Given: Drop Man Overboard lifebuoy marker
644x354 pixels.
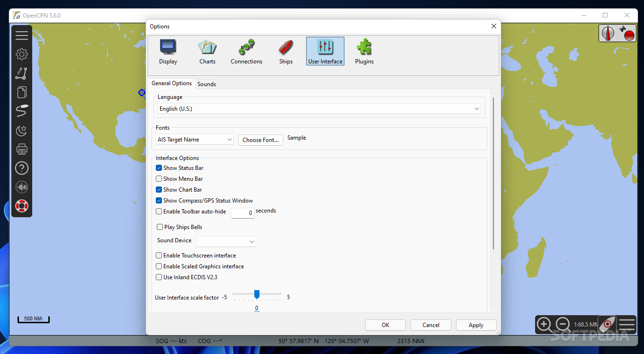Looking at the screenshot, I should tap(22, 206).
